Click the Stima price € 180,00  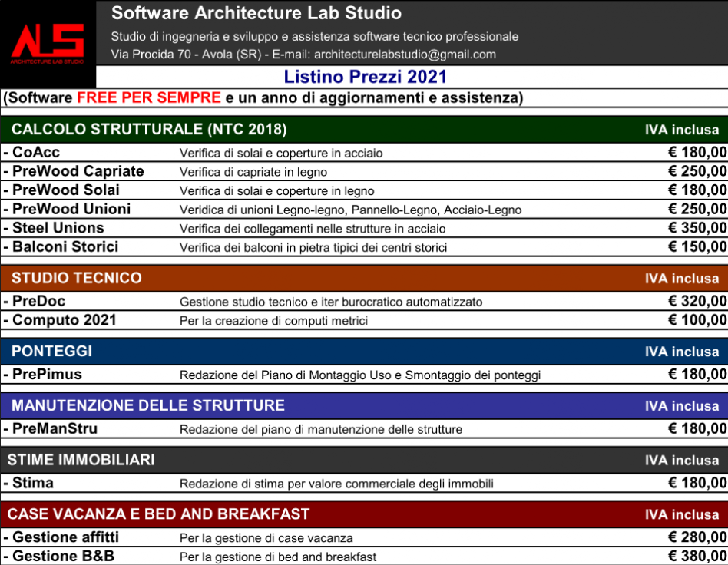(x=697, y=483)
